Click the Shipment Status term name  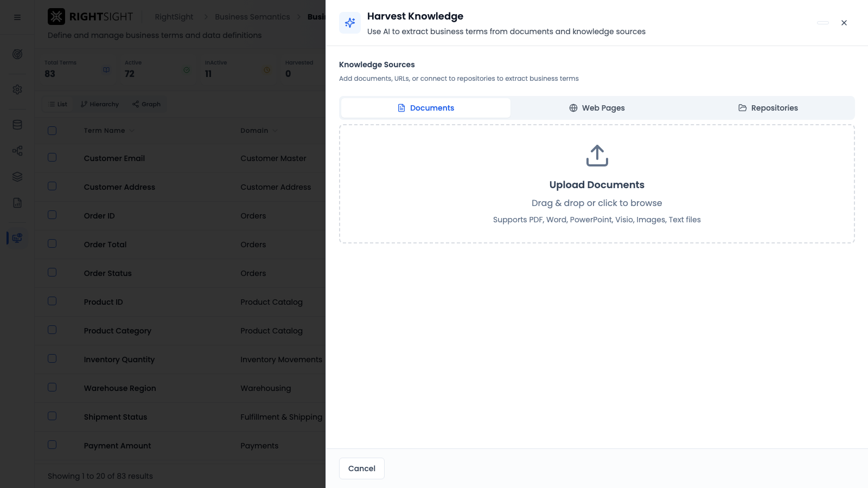tap(116, 417)
